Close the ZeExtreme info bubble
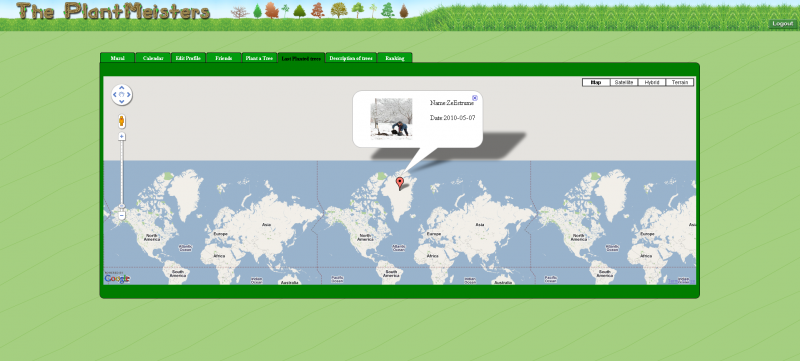The width and height of the screenshot is (800, 361). click(475, 98)
